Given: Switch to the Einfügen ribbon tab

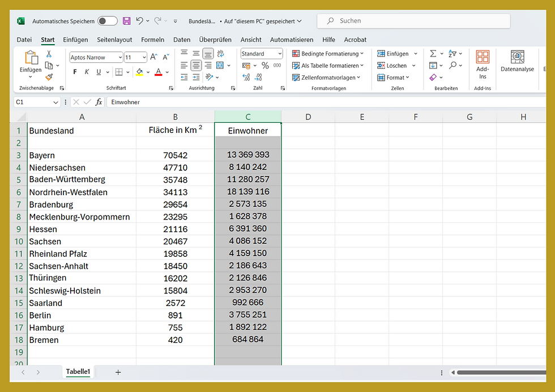Looking at the screenshot, I should pos(75,40).
